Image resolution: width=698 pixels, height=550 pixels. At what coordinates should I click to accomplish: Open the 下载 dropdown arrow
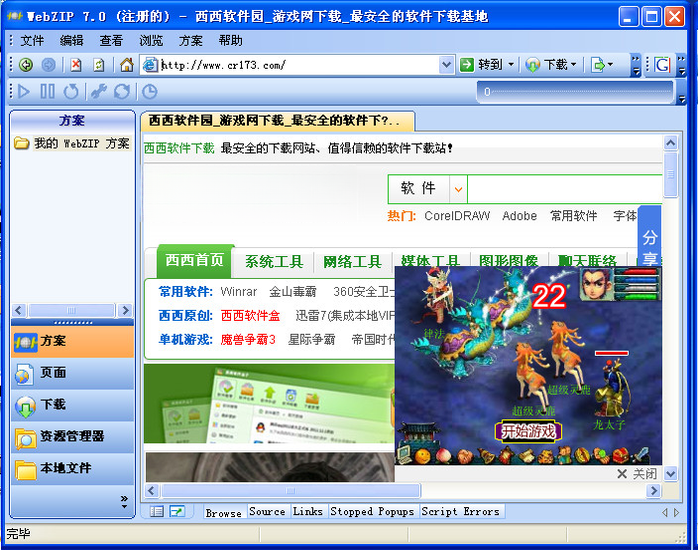(x=574, y=65)
